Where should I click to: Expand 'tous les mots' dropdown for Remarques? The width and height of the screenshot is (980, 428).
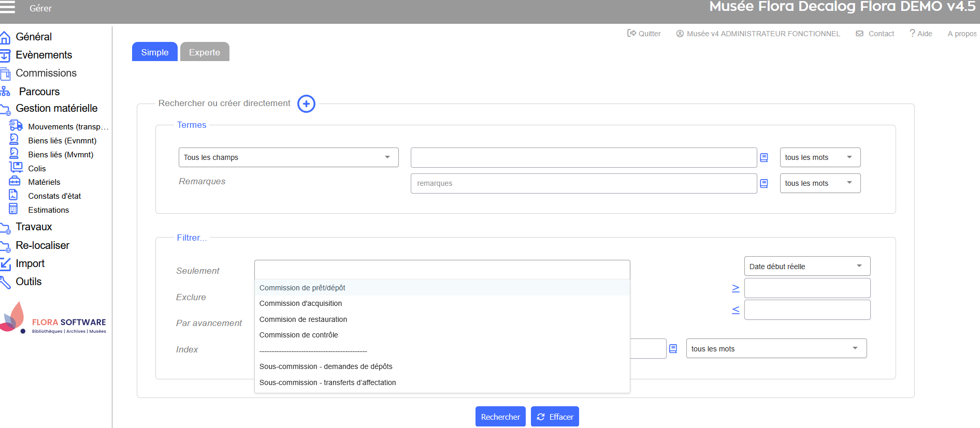coord(819,183)
